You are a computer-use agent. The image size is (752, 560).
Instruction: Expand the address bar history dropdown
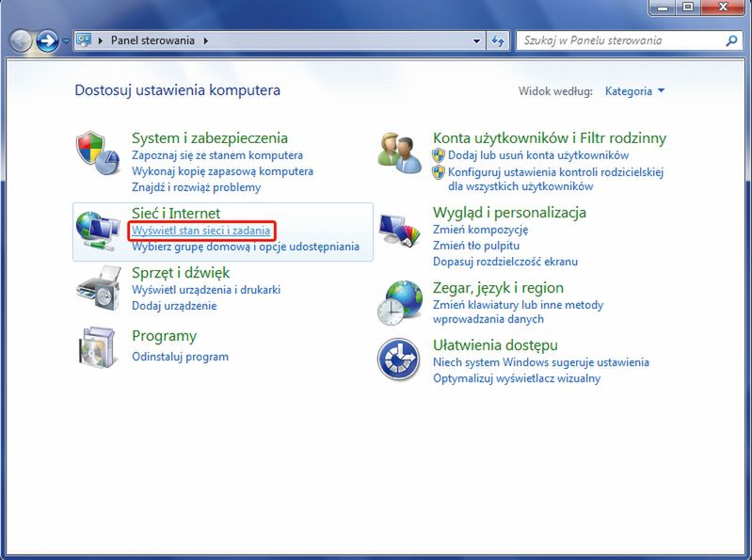point(476,40)
